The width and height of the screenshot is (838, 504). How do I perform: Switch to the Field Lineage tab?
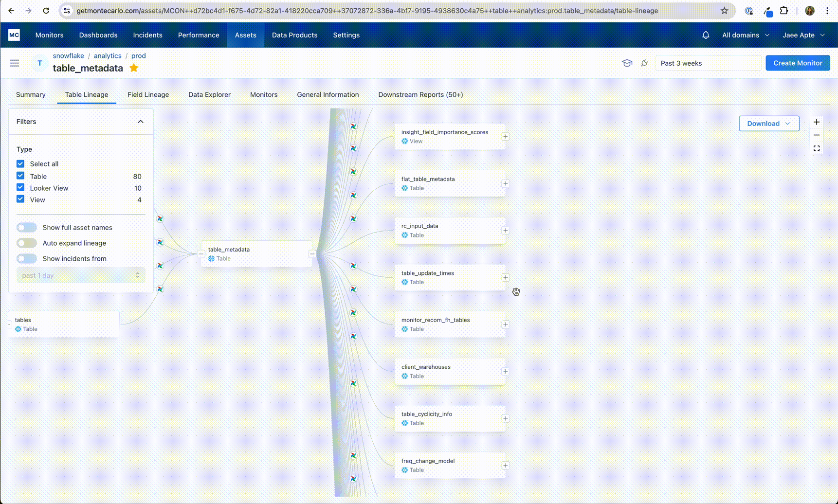point(148,95)
